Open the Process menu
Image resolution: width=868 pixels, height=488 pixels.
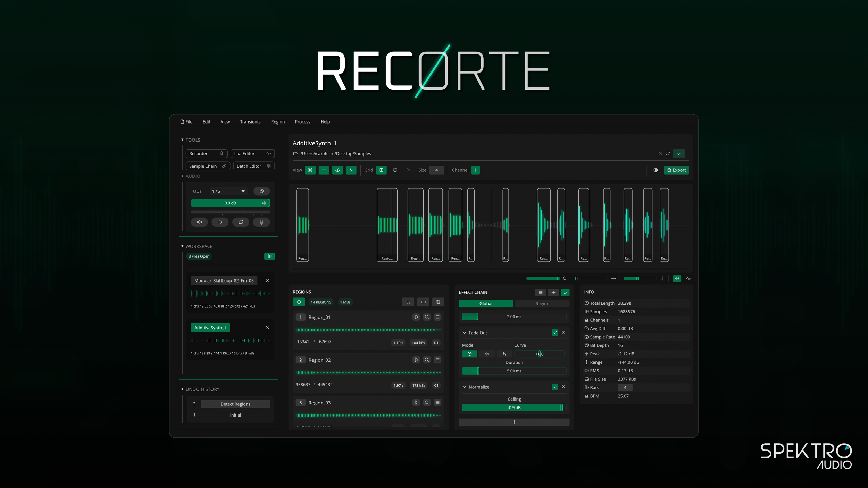coord(302,121)
